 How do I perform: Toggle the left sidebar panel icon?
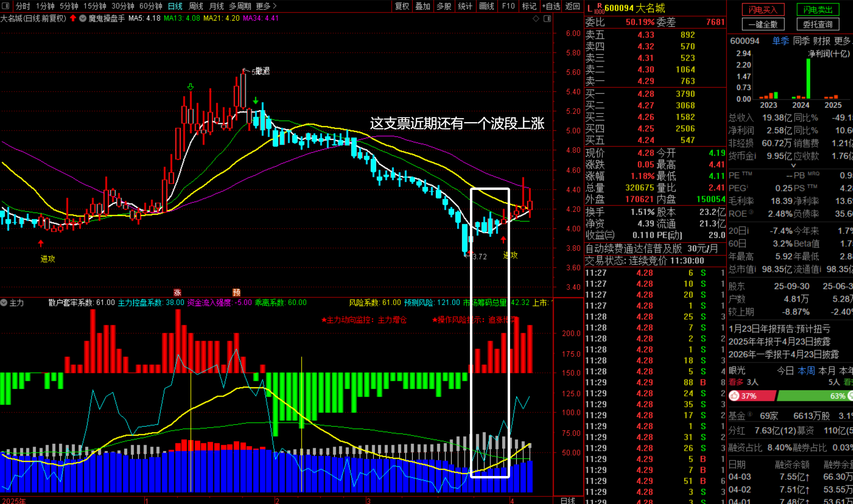6,6
